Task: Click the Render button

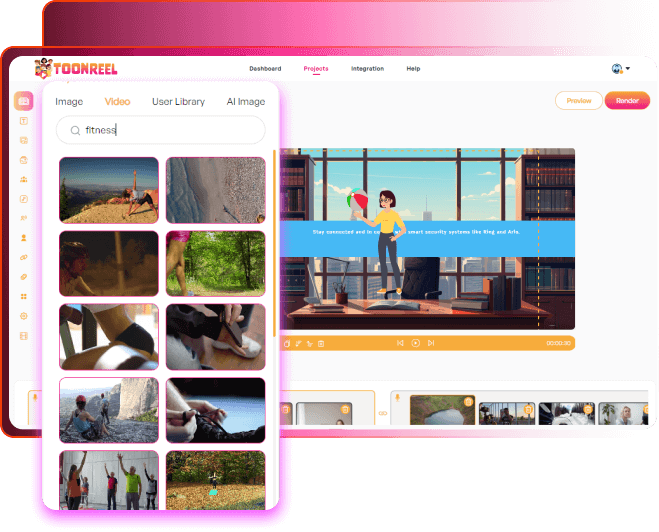Action: [x=627, y=101]
